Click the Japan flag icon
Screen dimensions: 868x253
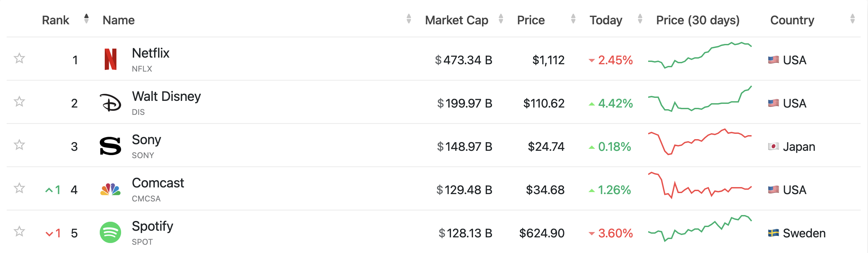click(x=773, y=146)
